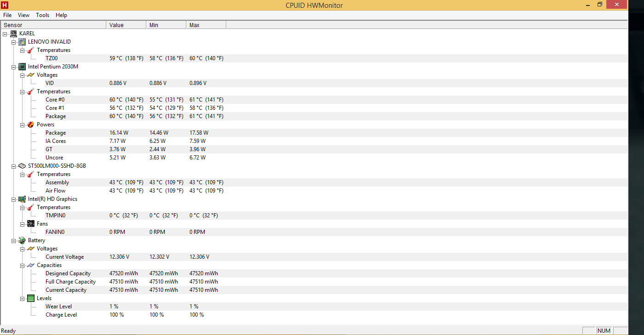Open the Help menu
Image resolution: width=644 pixels, height=335 pixels.
[61, 15]
